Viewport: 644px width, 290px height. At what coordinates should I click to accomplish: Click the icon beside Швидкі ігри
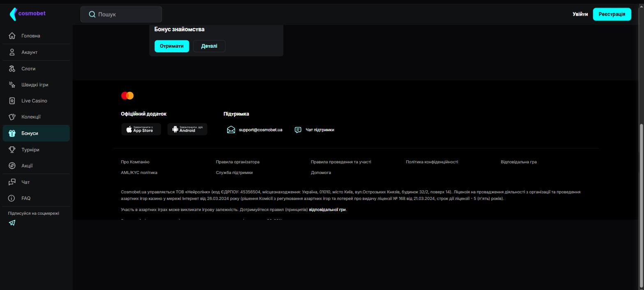pyautogui.click(x=12, y=85)
